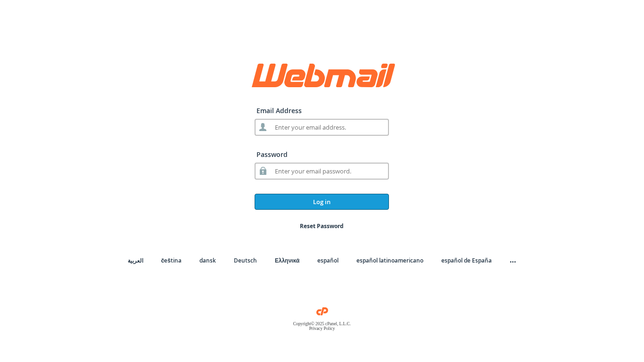Click the padlock icon in password field
Screen dimensions: 644x362
263,171
